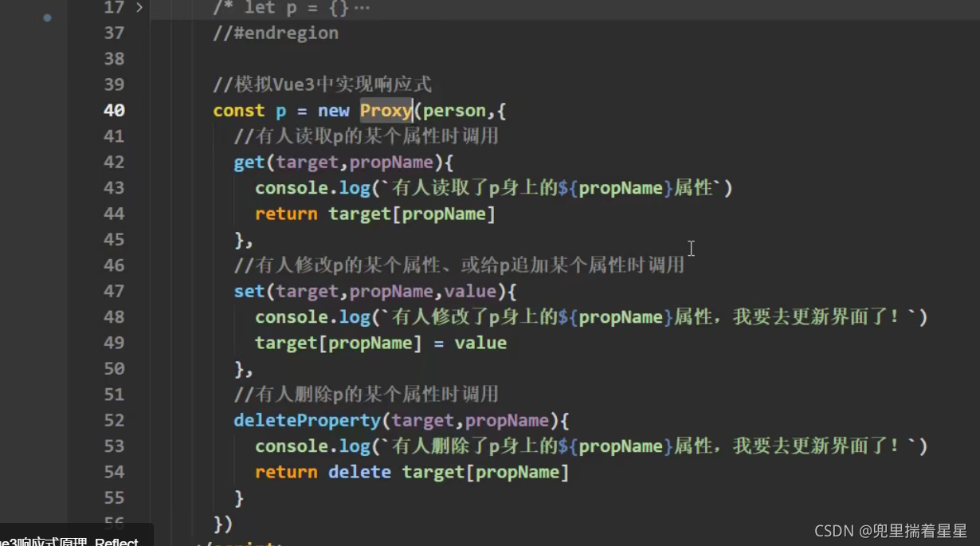Click the comment '//模拟Vue3中实现响应式'
This screenshot has height=546, width=980.
click(322, 84)
